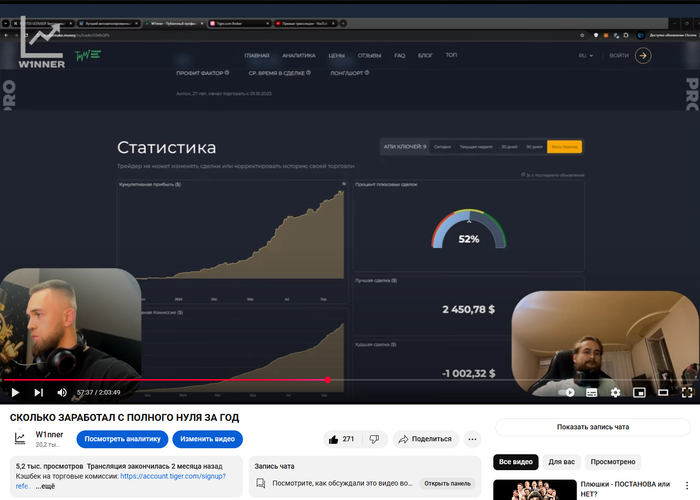Image resolution: width=700 pixels, height=500 pixels.
Task: Click the info icon beside СР. ВРЕМЯ В СДЕЛКЕ
Action: click(x=308, y=73)
